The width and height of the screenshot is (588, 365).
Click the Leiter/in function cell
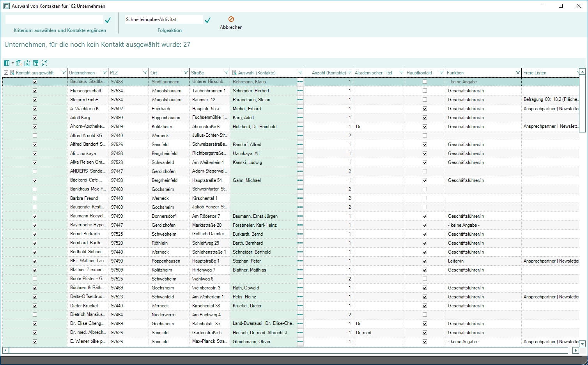(x=484, y=261)
